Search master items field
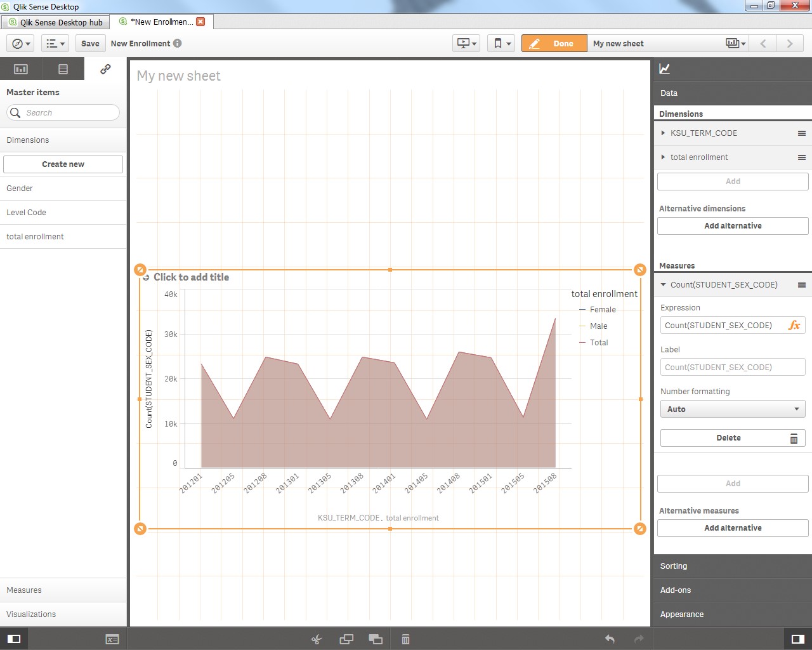Screen dimensions: 812x650 click(x=63, y=113)
